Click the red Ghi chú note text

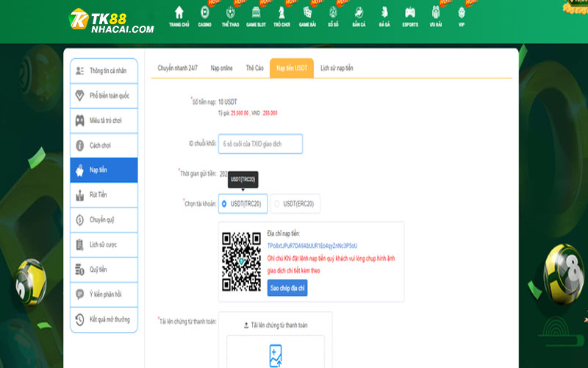pos(331,264)
